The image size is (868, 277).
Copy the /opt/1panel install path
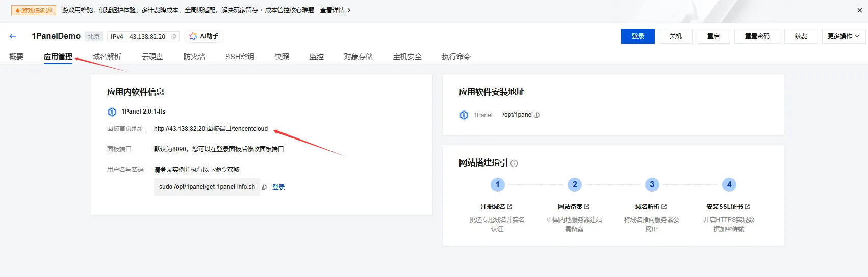coord(537,115)
